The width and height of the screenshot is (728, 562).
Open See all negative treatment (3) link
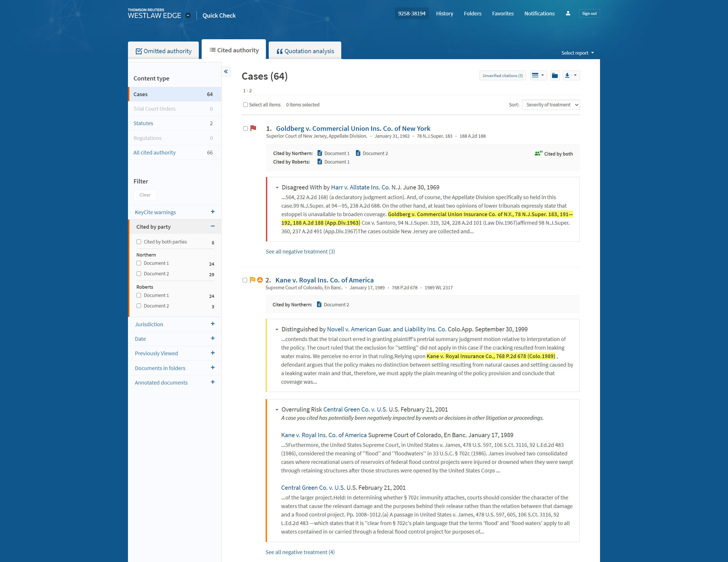tap(300, 252)
